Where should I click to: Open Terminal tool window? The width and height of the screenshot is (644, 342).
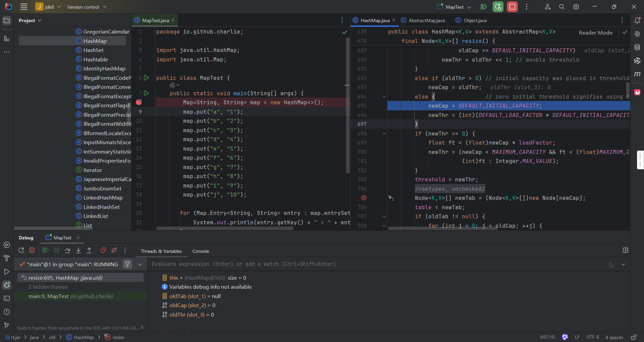pos(7,298)
